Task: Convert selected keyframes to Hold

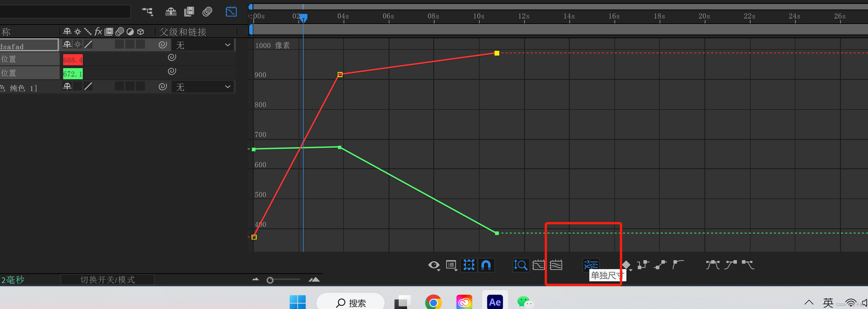Action: (643, 265)
